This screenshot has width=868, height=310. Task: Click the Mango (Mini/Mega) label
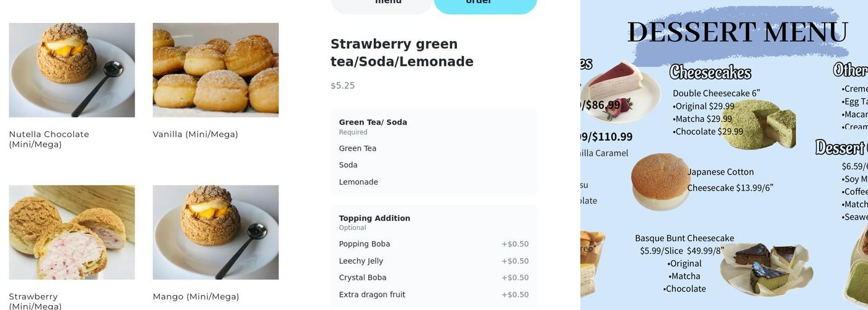[x=196, y=296]
